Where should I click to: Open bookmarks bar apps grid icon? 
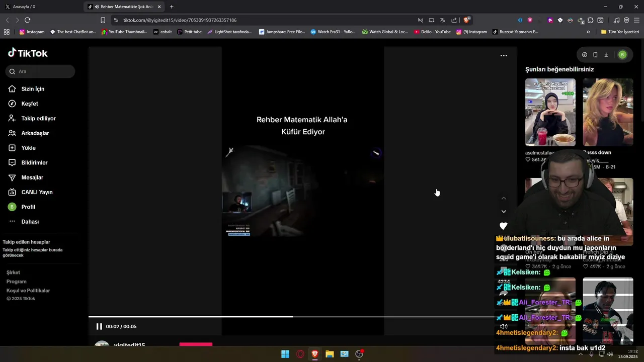coord(7,32)
